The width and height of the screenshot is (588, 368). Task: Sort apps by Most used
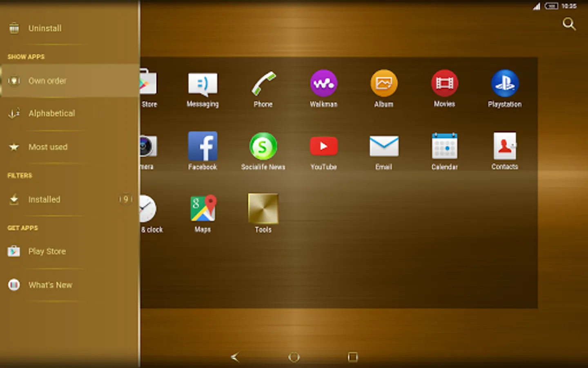70,147
